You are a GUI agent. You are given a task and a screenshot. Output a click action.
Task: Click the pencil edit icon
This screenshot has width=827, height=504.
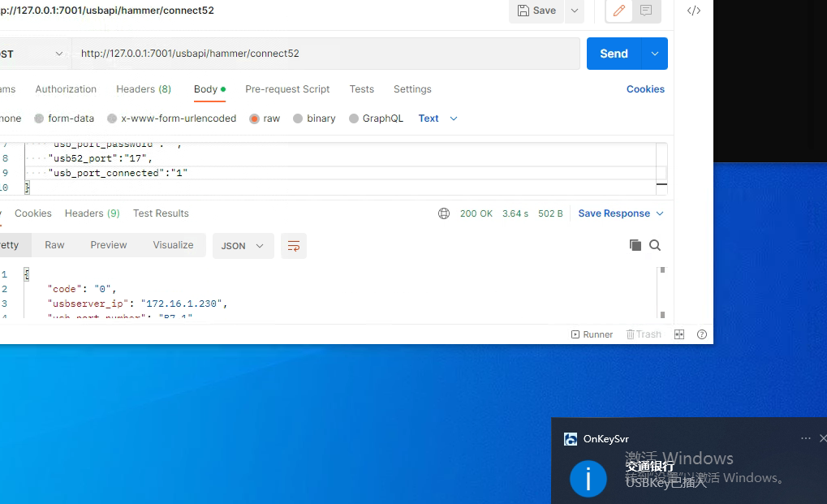point(619,11)
